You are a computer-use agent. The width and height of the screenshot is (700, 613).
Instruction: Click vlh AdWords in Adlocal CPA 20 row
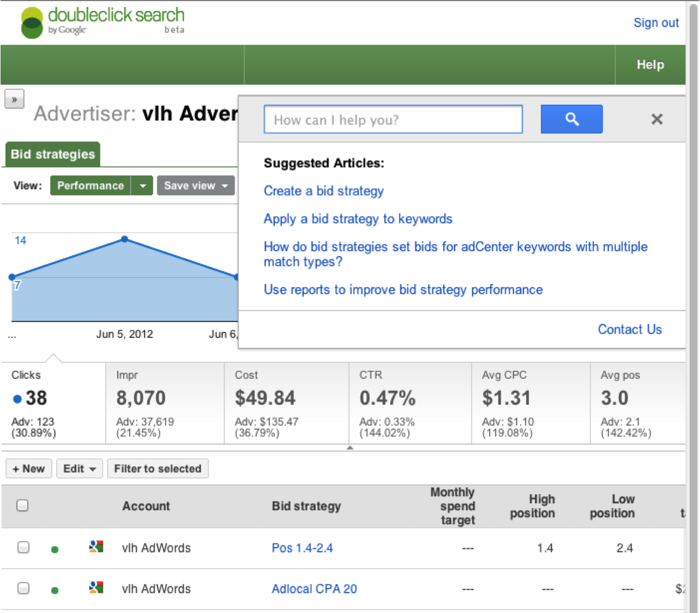[156, 588]
